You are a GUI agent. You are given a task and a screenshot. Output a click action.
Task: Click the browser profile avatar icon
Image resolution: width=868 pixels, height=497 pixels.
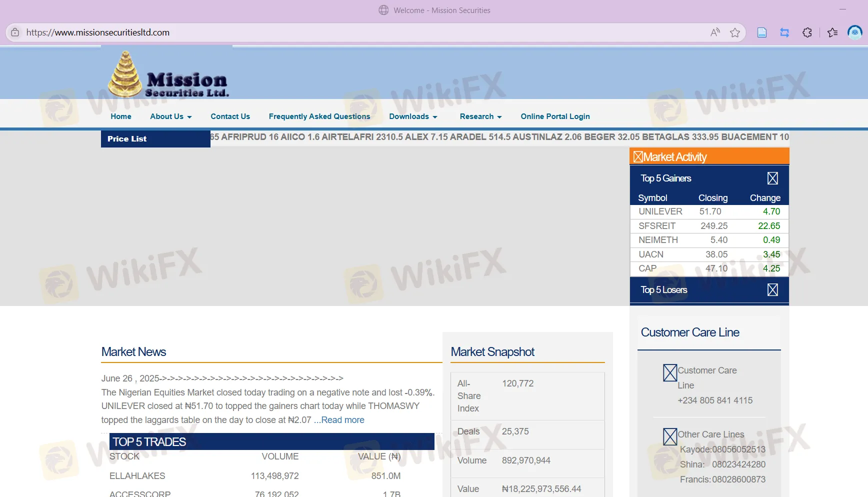854,32
